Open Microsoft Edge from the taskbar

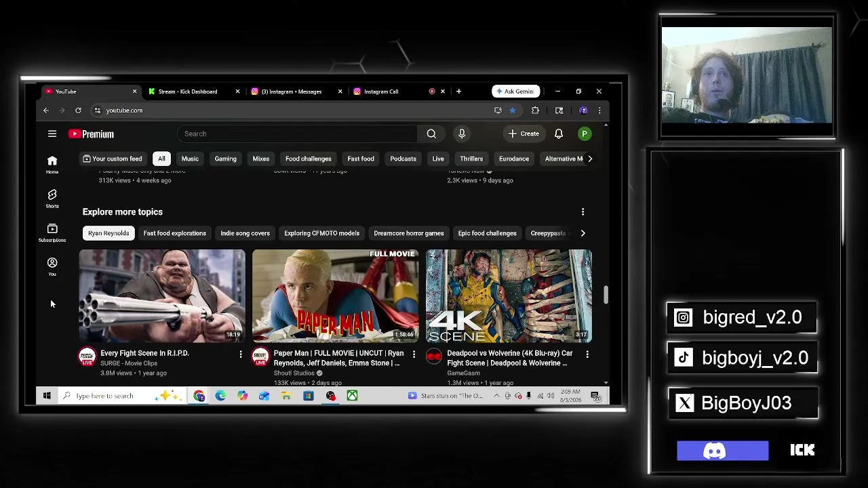220,396
